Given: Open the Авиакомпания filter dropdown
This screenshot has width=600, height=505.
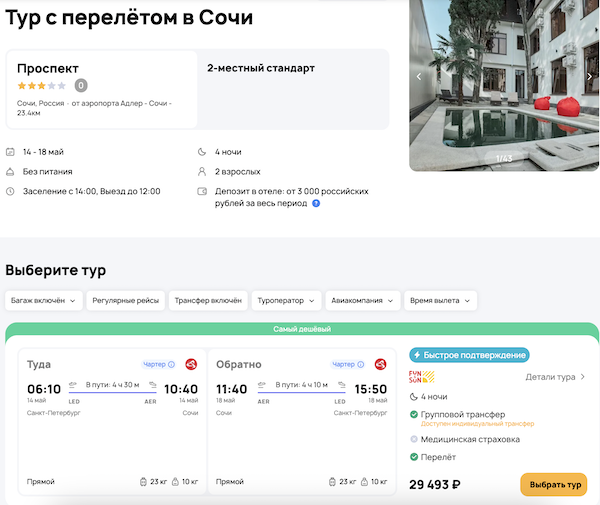Looking at the screenshot, I should click(x=363, y=300).
